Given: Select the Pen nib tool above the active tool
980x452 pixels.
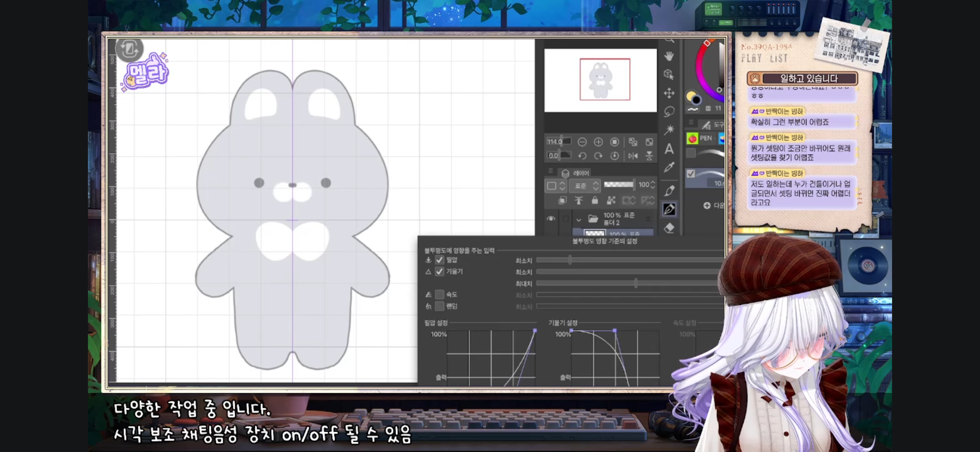Looking at the screenshot, I should 669,191.
